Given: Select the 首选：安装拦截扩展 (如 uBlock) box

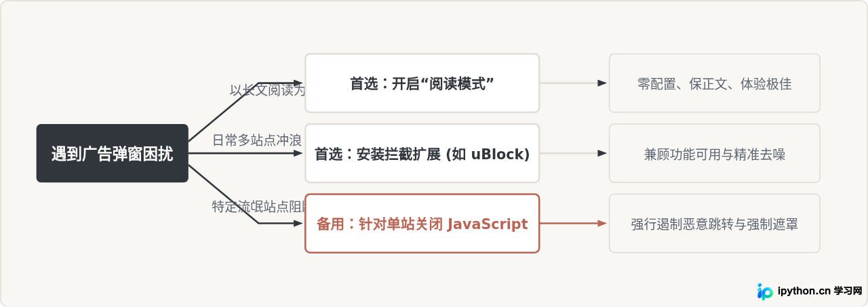Looking at the screenshot, I should point(422,153).
